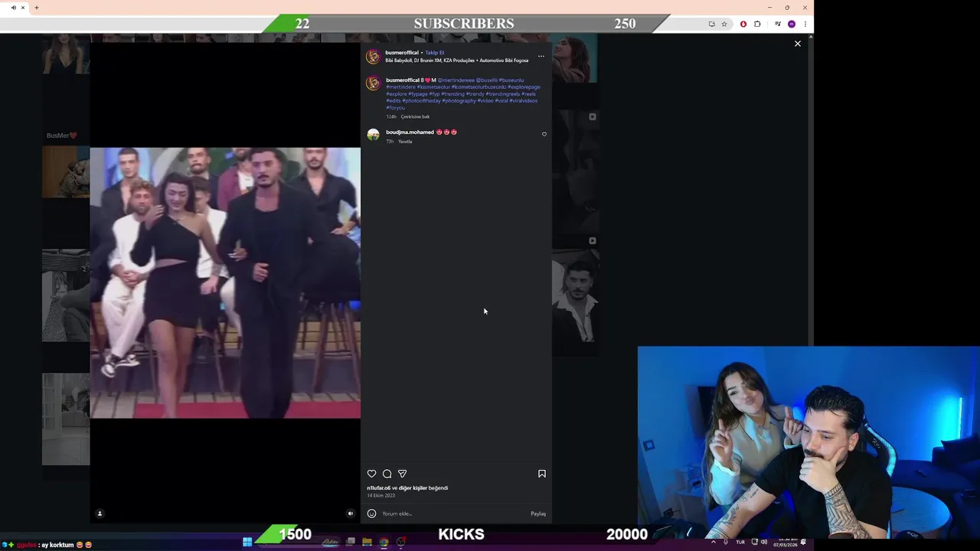The height and width of the screenshot is (551, 980).
Task: Bookmark this page with the star icon
Action: coord(724,24)
